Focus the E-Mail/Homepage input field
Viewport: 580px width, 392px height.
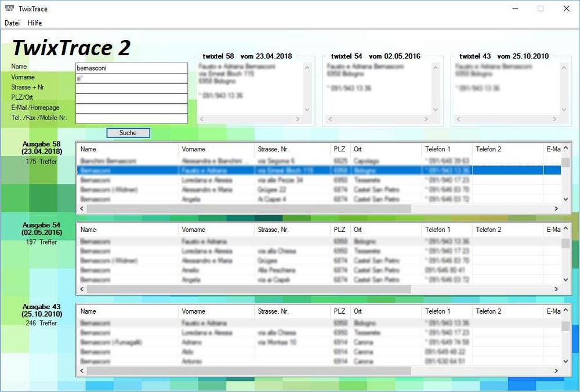(x=132, y=108)
